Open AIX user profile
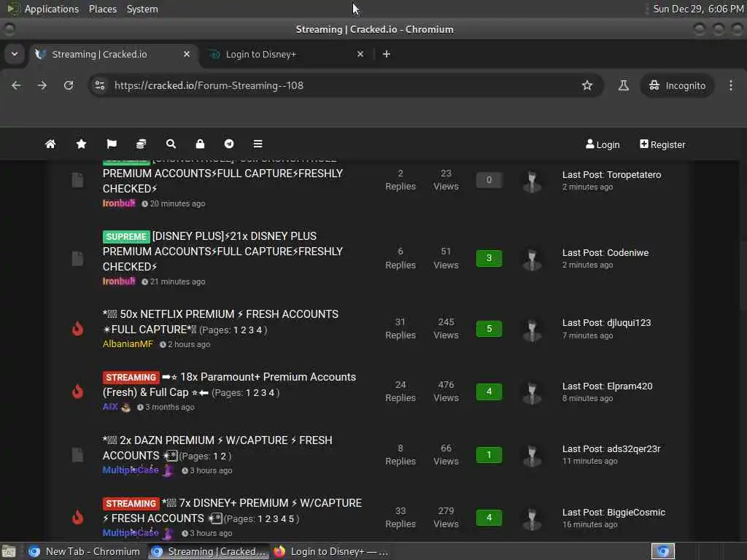The height and width of the screenshot is (560, 747). (x=110, y=407)
